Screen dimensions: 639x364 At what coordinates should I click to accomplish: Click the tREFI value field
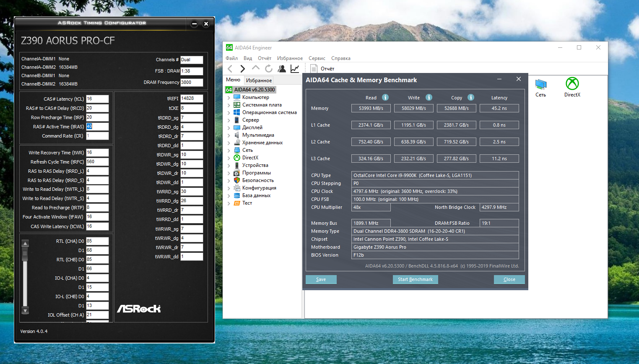(192, 99)
